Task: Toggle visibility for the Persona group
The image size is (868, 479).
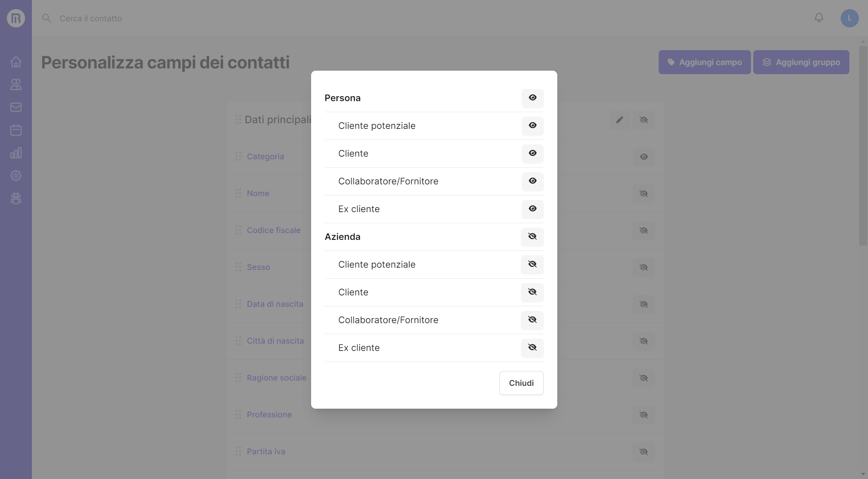Action: point(532,98)
